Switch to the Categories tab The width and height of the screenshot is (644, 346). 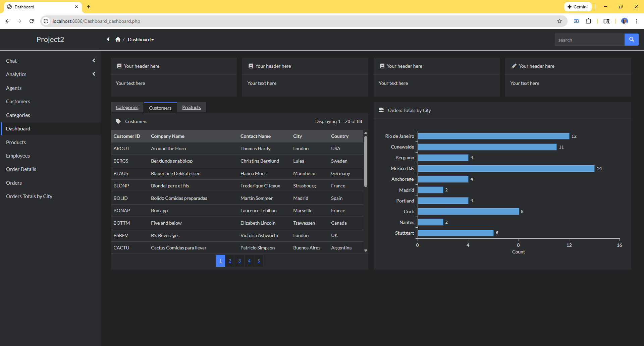pyautogui.click(x=127, y=107)
